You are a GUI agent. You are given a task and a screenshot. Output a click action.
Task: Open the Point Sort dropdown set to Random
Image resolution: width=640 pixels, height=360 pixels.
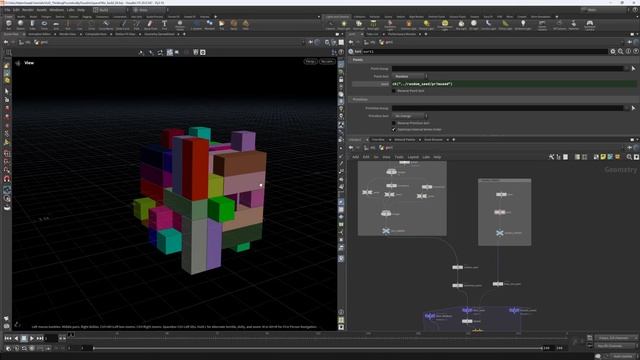(410, 76)
